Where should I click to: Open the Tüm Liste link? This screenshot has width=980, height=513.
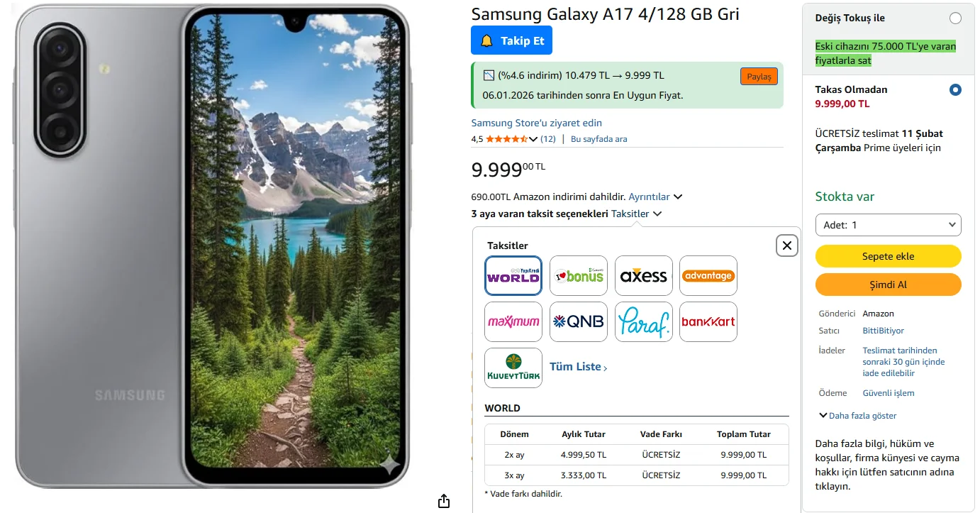click(x=579, y=367)
